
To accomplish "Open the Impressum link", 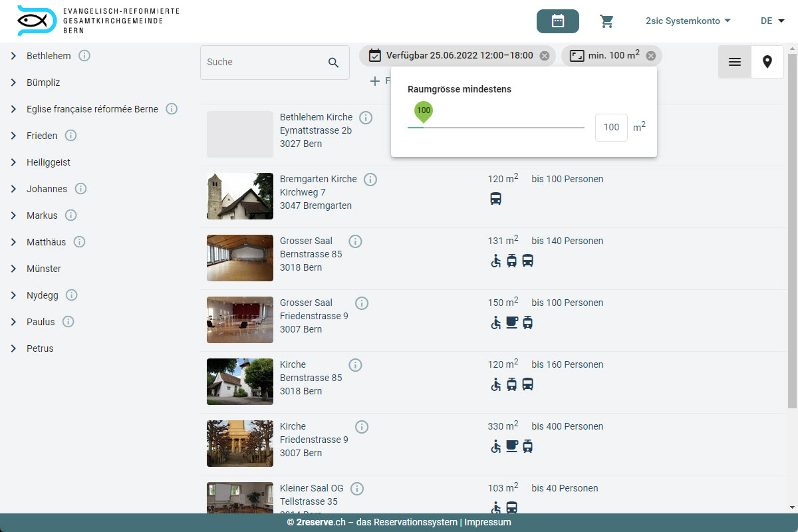I will coord(487,523).
